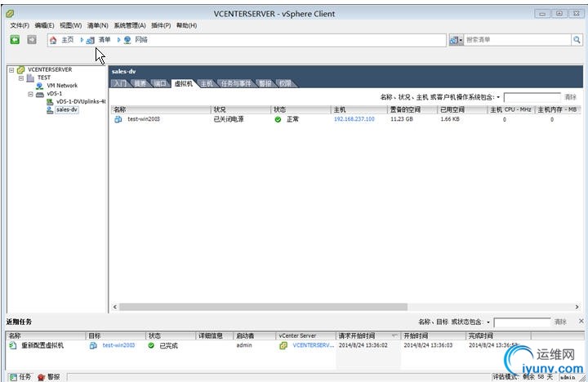Close the recent tasks (近期任务) panel
The width and height of the screenshot is (588, 382).
click(581, 322)
